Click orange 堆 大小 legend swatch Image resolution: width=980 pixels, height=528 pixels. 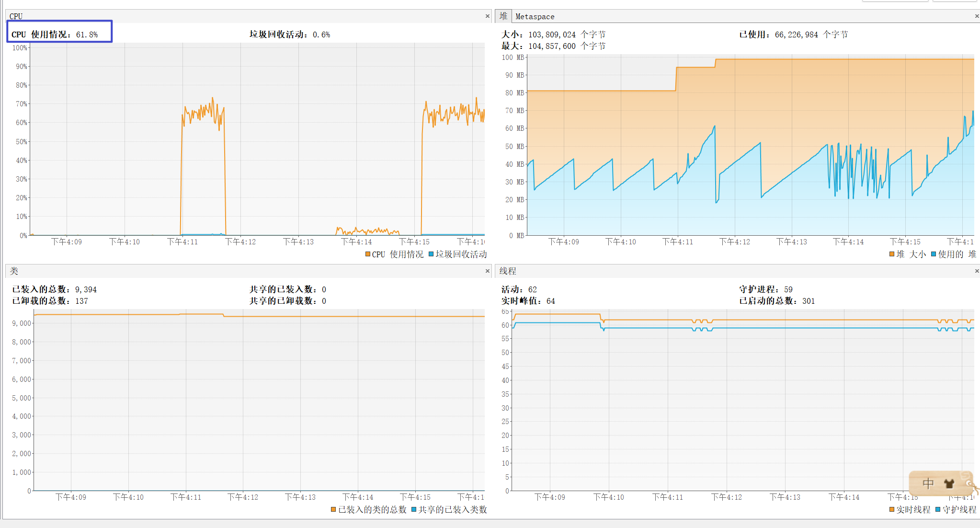pos(892,254)
